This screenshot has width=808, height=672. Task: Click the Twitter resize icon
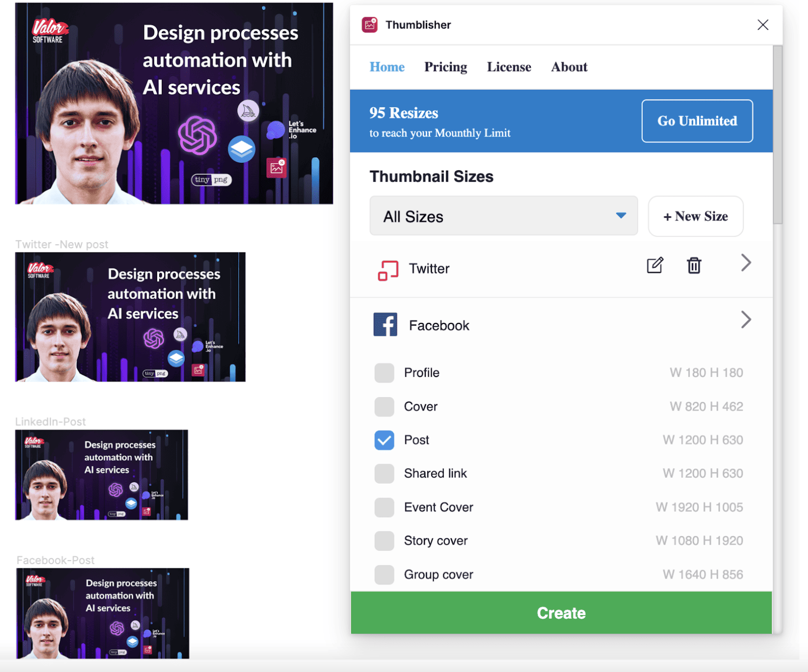(x=388, y=270)
